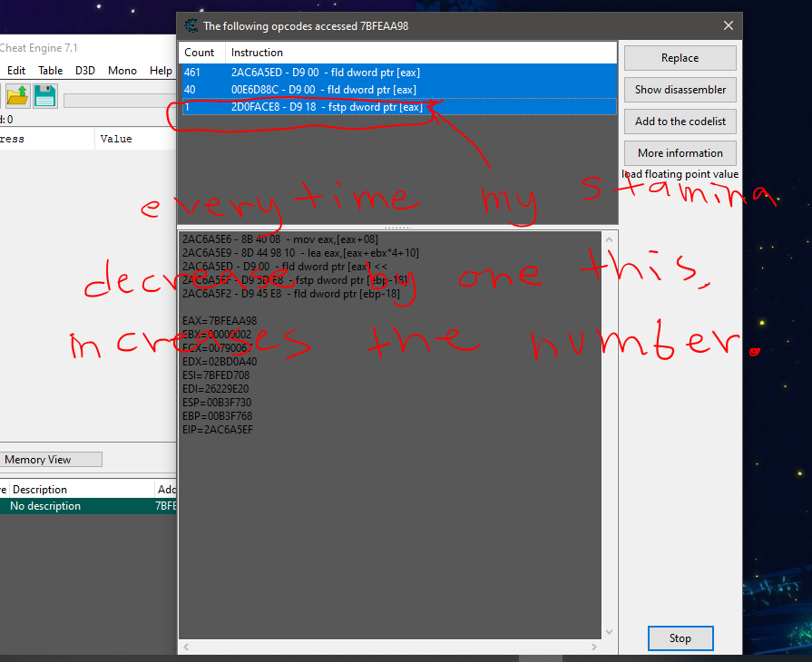This screenshot has height=662, width=812.
Task: Open the D3D menu
Action: coord(85,71)
